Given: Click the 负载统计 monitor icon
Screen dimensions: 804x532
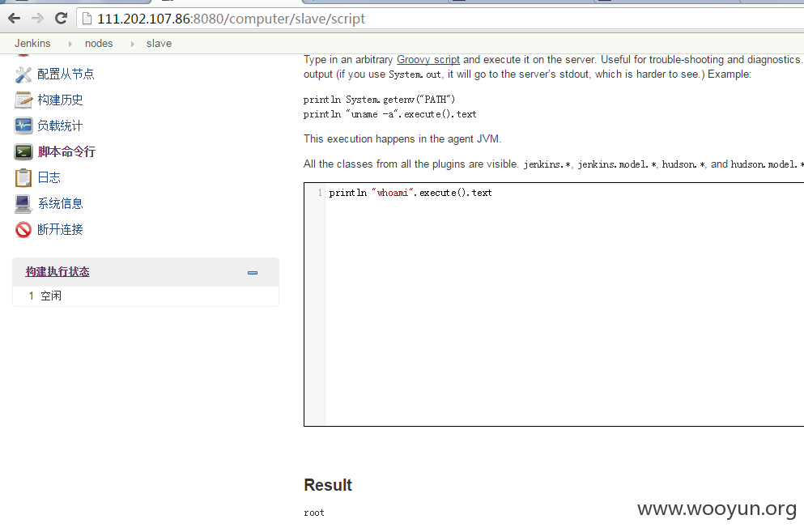Looking at the screenshot, I should (x=23, y=126).
